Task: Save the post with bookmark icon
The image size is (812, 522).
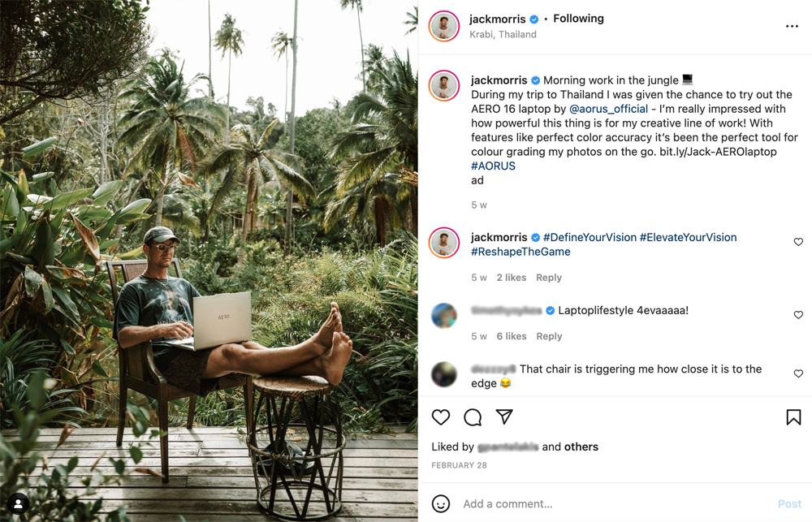Action: 793,417
